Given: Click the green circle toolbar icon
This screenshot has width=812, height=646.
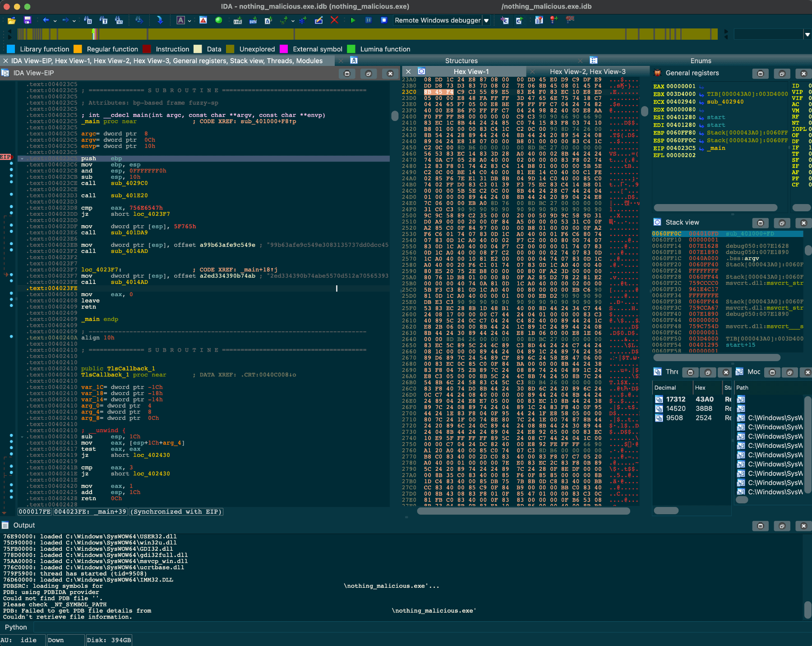Looking at the screenshot, I should click(x=219, y=20).
